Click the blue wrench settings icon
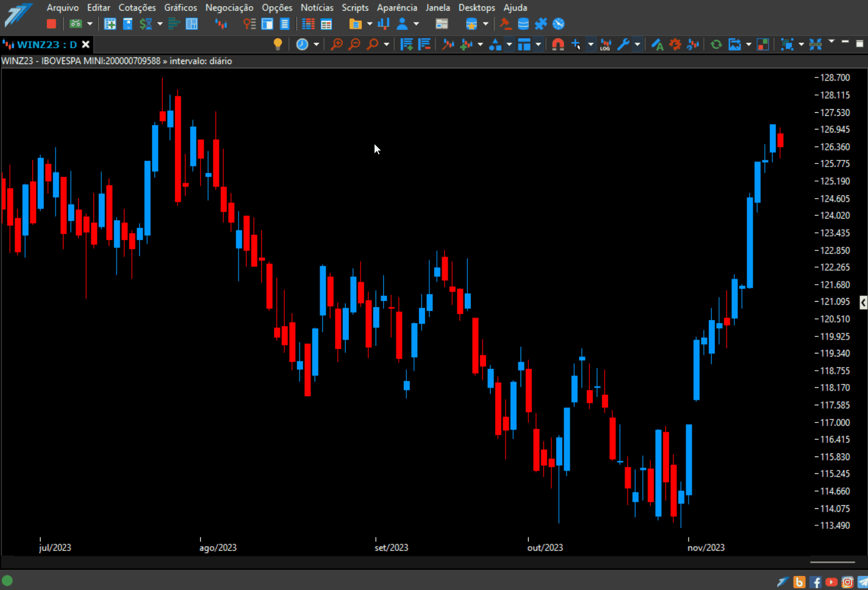The width and height of the screenshot is (868, 590). pos(623,44)
